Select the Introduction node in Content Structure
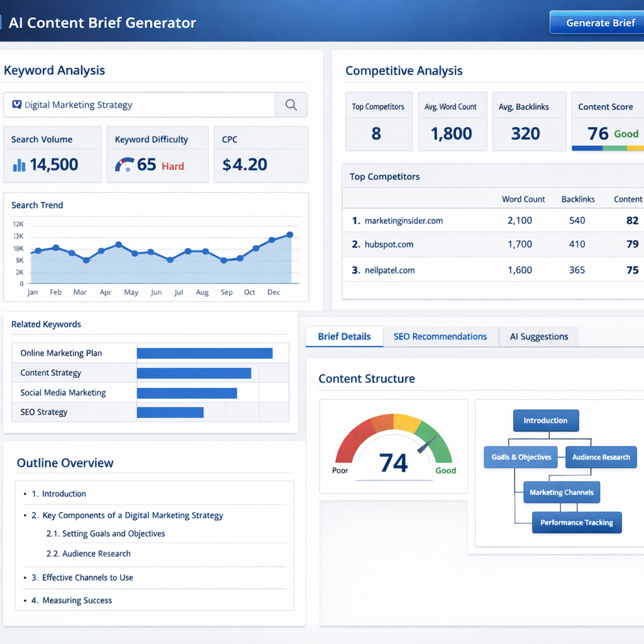Viewport: 644px width, 644px height. click(545, 420)
